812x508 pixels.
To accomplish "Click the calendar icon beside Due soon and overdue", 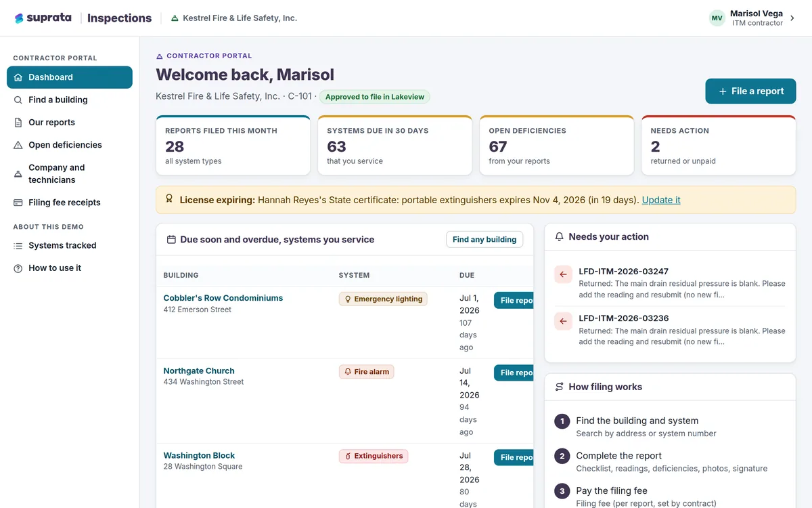I will click(171, 240).
